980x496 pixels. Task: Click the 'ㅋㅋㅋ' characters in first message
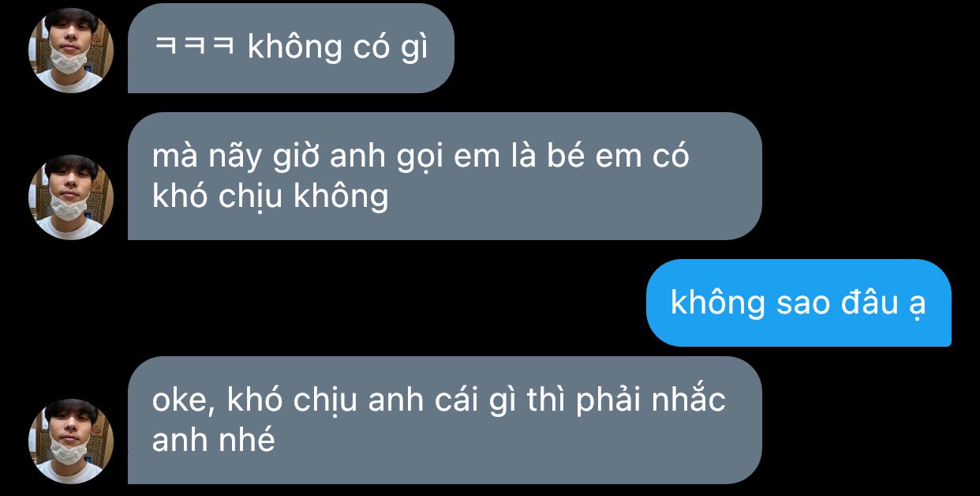(x=193, y=48)
